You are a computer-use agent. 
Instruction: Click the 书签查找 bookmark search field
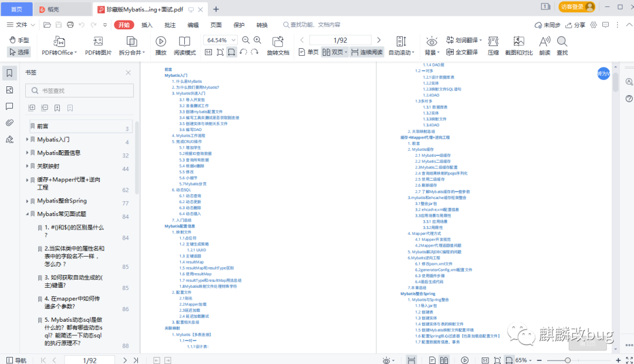[80, 90]
